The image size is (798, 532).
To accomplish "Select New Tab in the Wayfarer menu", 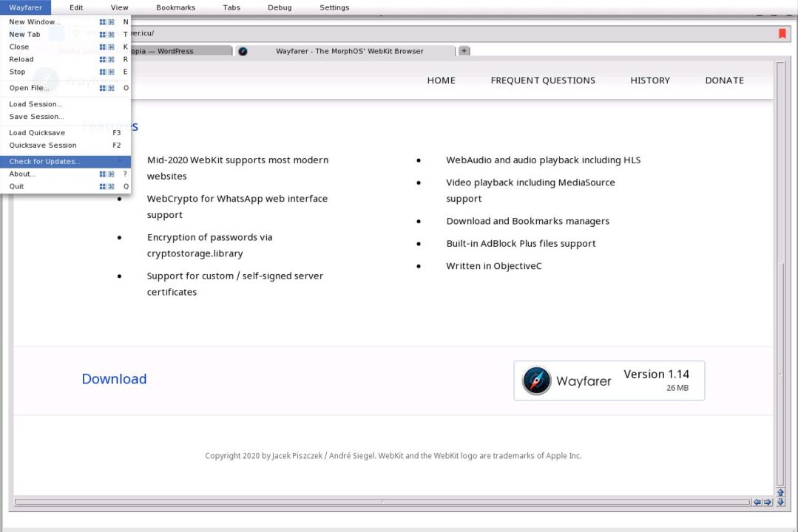I will tap(66, 34).
